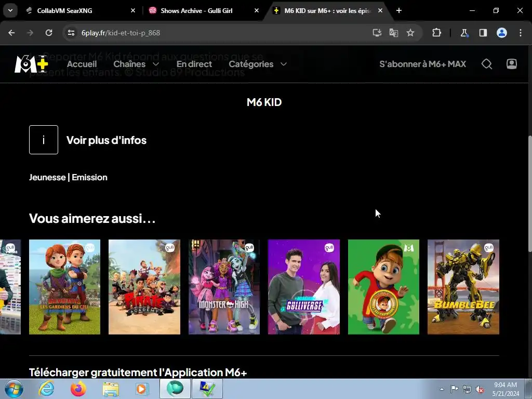Open the site search magnifier icon
Image resolution: width=532 pixels, height=399 pixels.
487,64
